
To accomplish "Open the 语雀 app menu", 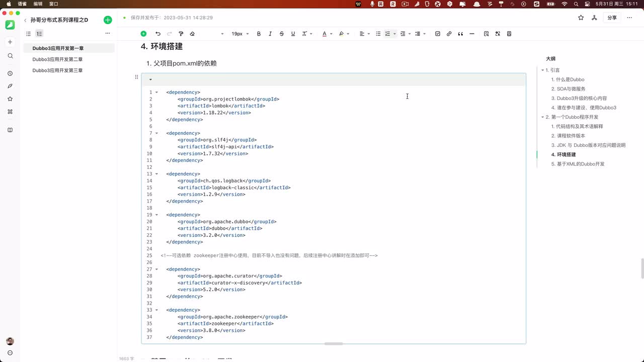I will click(x=22, y=4).
